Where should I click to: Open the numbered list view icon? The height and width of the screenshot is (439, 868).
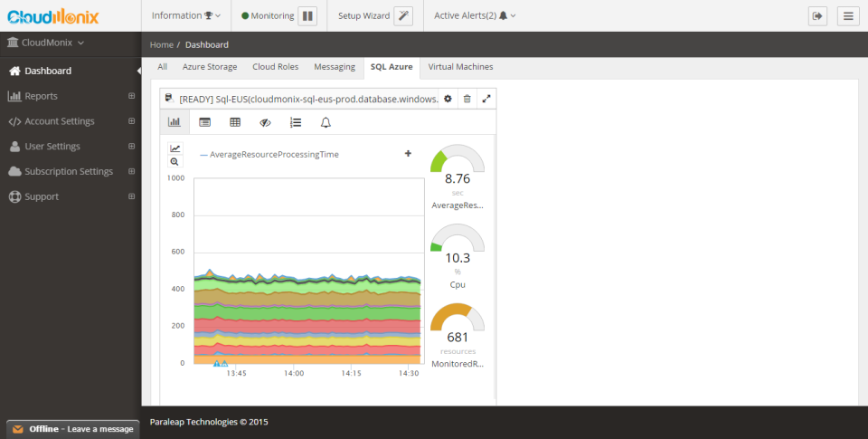point(296,122)
